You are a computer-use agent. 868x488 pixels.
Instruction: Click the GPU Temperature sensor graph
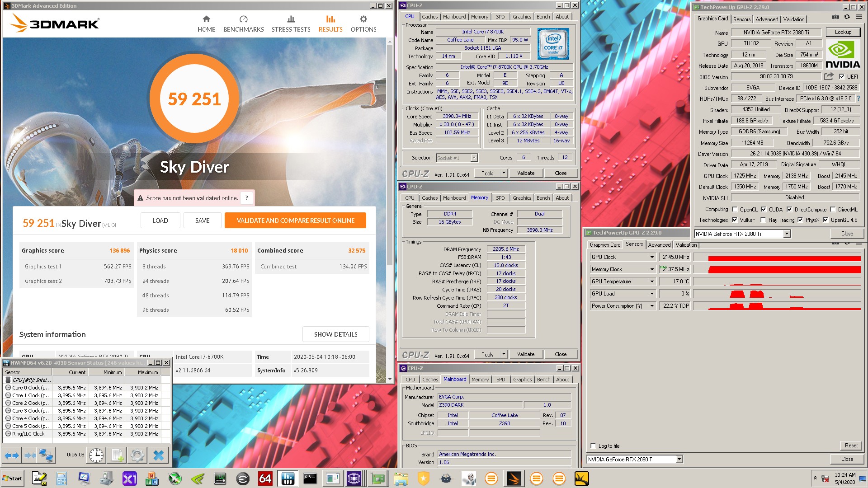[x=776, y=282]
